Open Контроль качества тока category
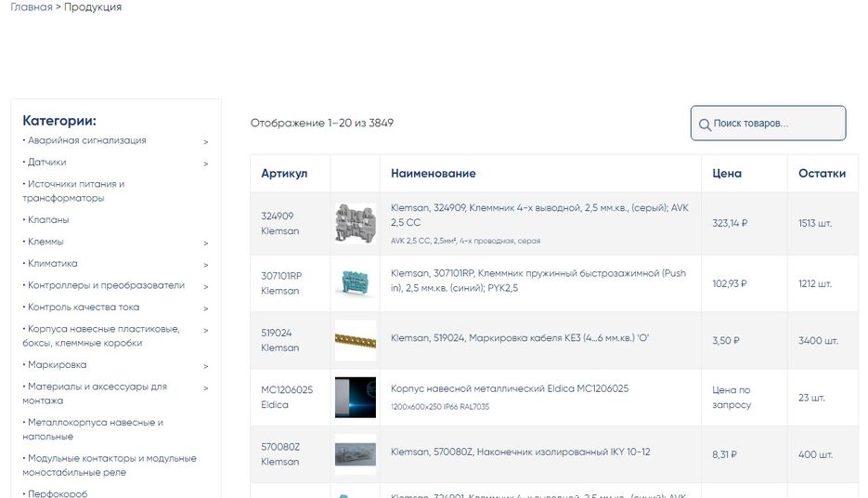The image size is (868, 498). point(83,307)
